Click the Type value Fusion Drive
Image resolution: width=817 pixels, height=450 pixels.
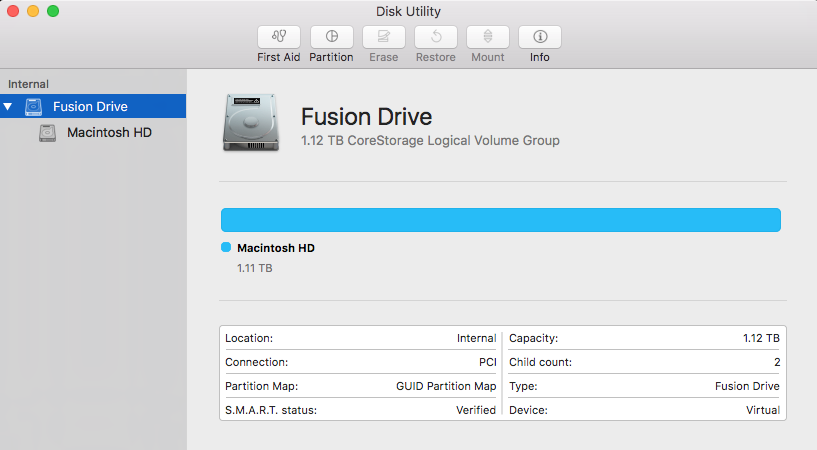click(747, 386)
